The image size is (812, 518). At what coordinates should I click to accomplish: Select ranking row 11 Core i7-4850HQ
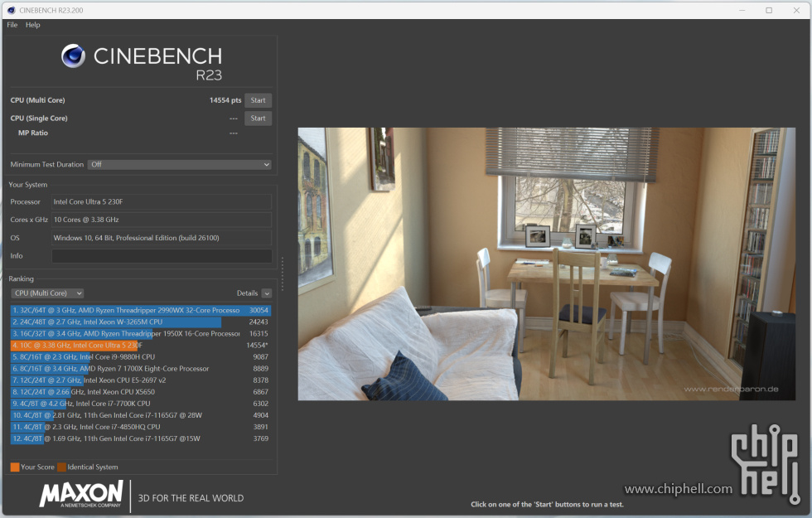click(140, 427)
